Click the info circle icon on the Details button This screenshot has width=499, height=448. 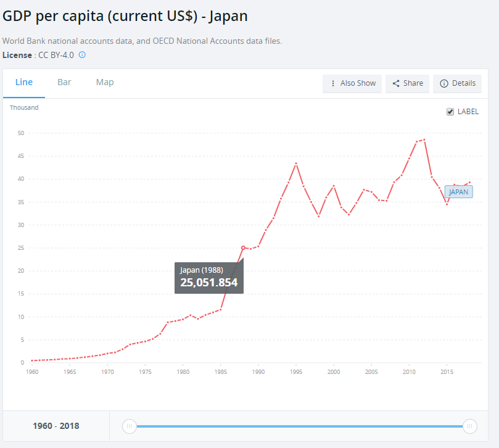(444, 83)
